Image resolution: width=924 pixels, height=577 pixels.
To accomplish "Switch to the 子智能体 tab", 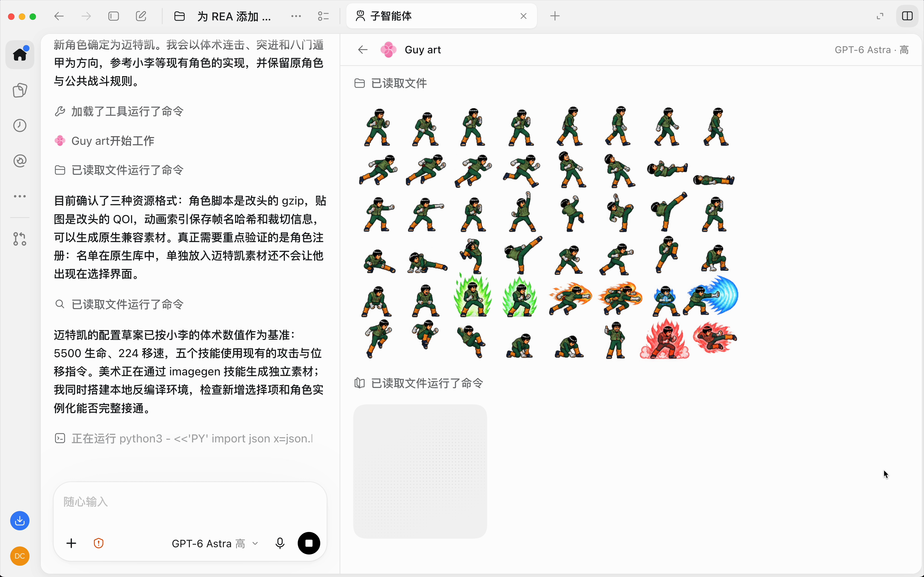I will (x=441, y=16).
